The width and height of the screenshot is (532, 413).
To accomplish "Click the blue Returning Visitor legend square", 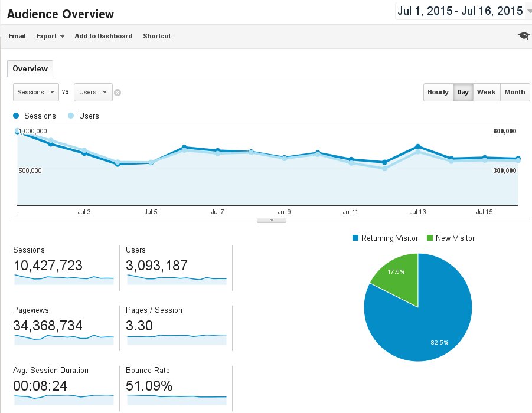I will tap(355, 238).
